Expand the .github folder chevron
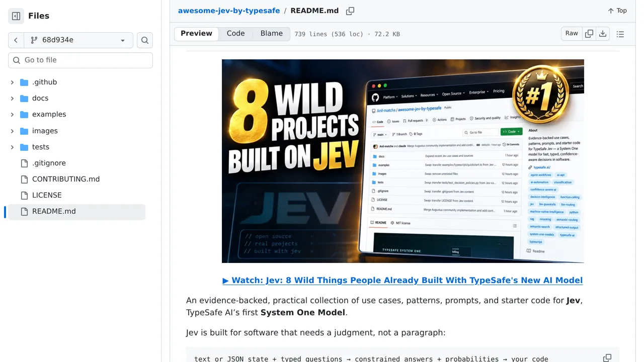This screenshot has height=362, width=644. pyautogui.click(x=12, y=82)
